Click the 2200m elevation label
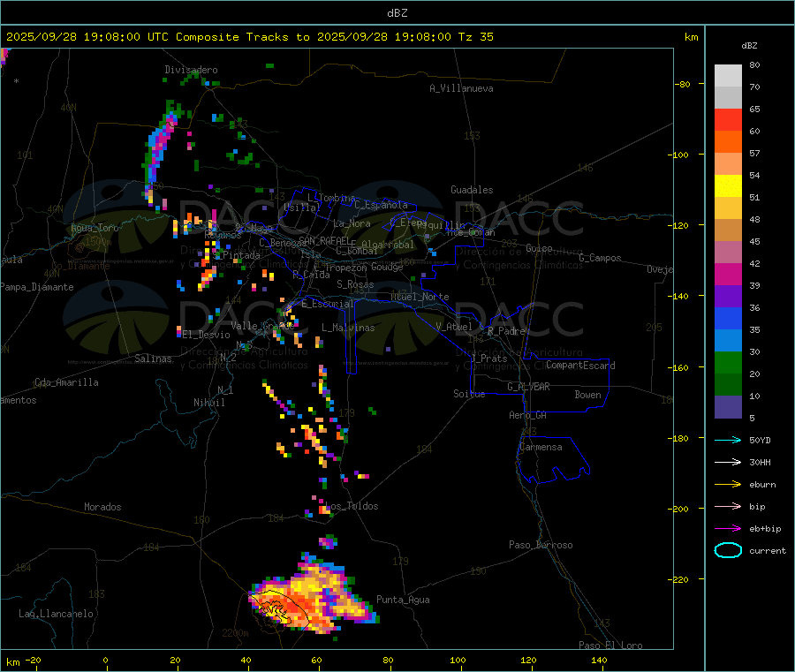 pyautogui.click(x=235, y=633)
